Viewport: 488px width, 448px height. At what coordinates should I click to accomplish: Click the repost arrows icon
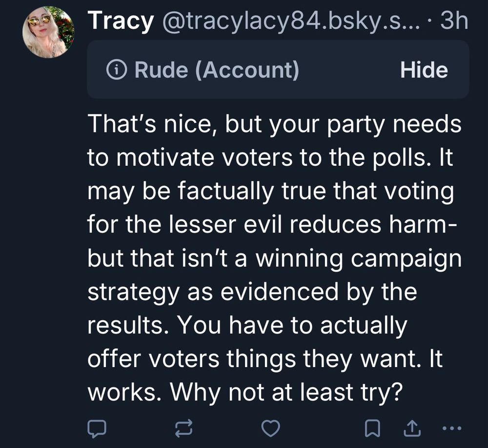pos(183,429)
